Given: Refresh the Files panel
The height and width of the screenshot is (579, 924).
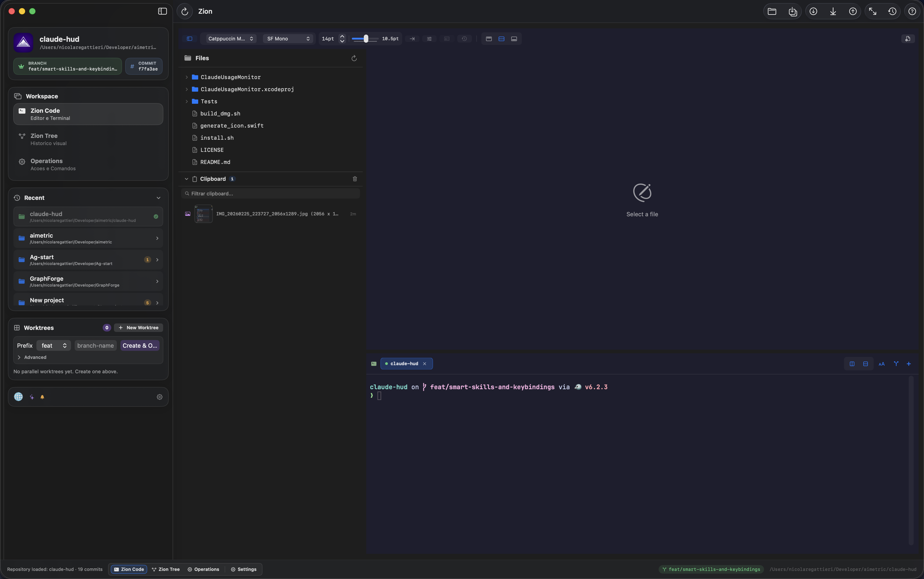Looking at the screenshot, I should (x=354, y=58).
